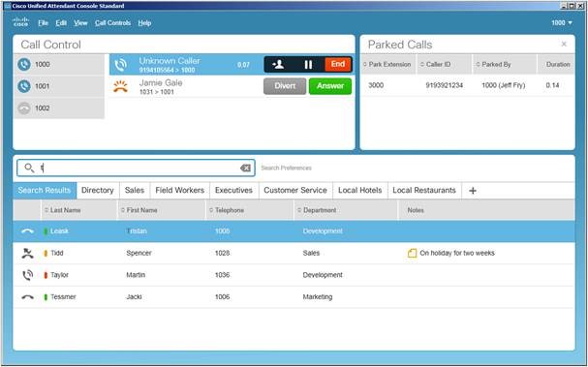Screen dimensions: 588x367
Task: Select line 1000 phone icon
Action: (x=24, y=65)
